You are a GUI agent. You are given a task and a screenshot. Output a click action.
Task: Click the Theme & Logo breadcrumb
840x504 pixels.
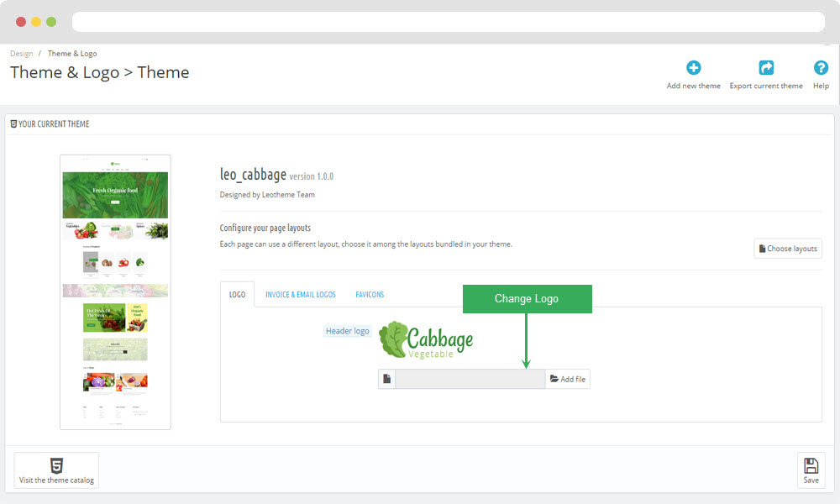(72, 54)
